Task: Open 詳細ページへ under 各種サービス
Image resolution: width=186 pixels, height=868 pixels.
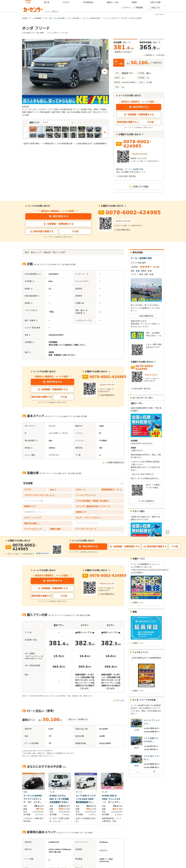Action: click(x=137, y=603)
